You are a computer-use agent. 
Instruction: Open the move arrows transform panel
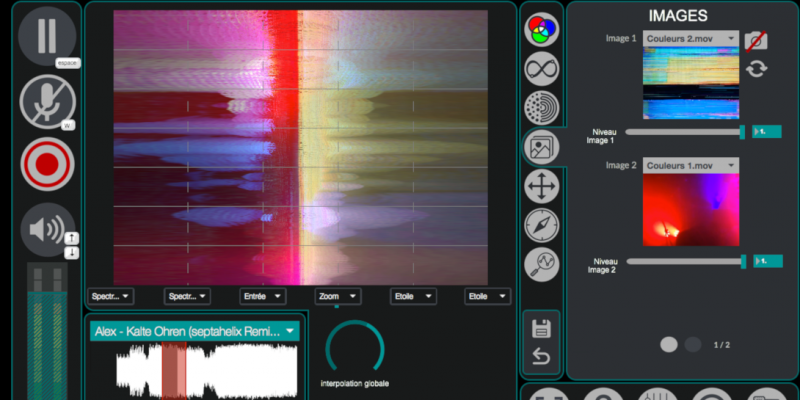click(541, 187)
